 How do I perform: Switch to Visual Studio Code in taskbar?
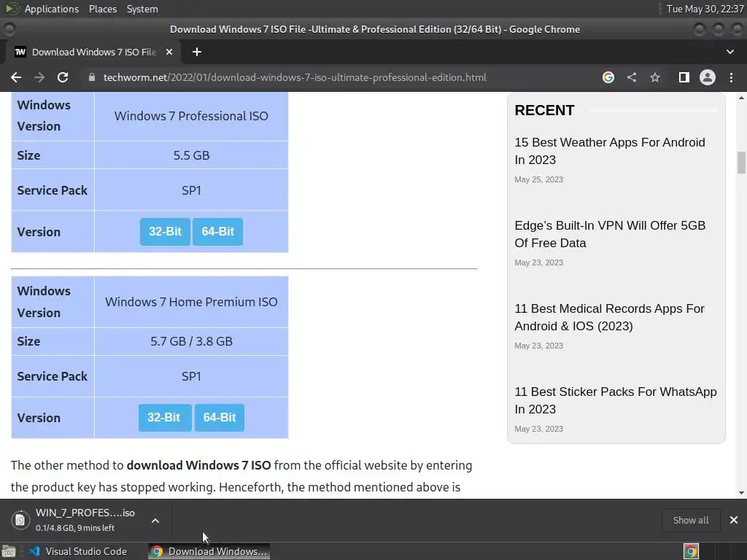pyautogui.click(x=77, y=551)
